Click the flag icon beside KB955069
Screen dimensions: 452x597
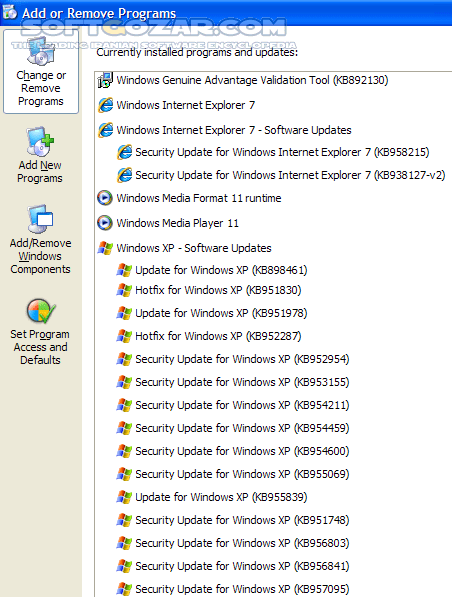point(124,474)
